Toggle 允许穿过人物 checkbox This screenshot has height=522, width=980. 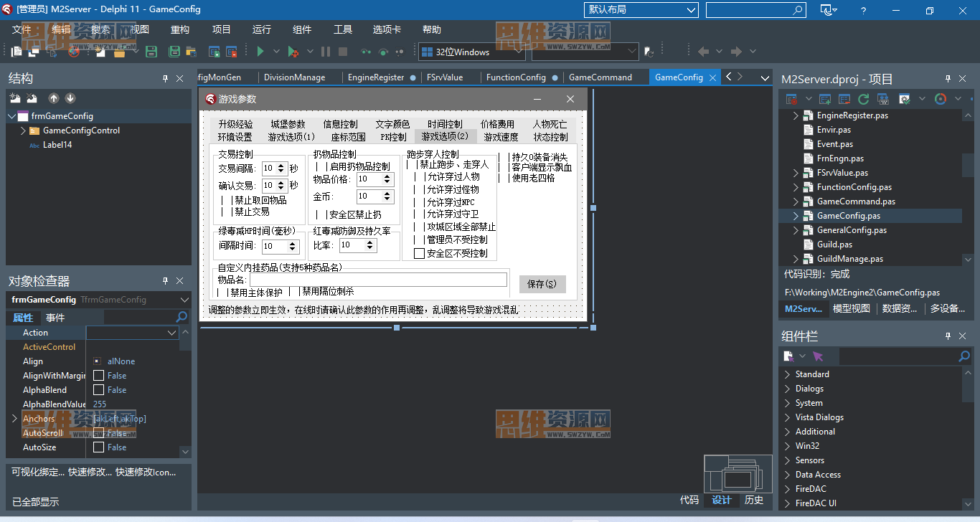point(420,176)
